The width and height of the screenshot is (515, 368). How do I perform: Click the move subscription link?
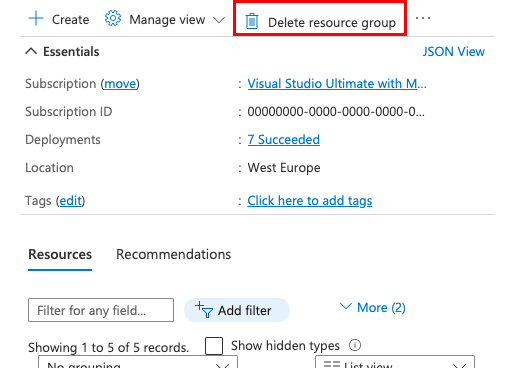coord(120,83)
